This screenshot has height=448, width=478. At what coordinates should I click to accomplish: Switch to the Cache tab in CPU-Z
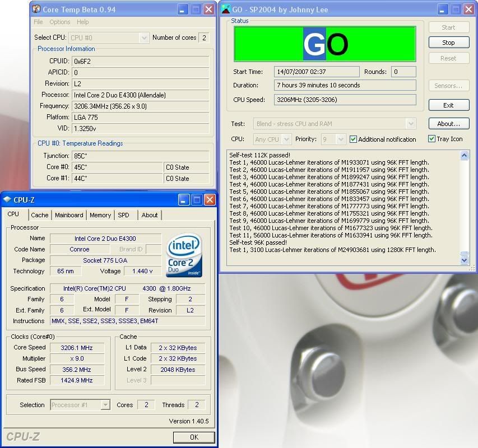40,215
